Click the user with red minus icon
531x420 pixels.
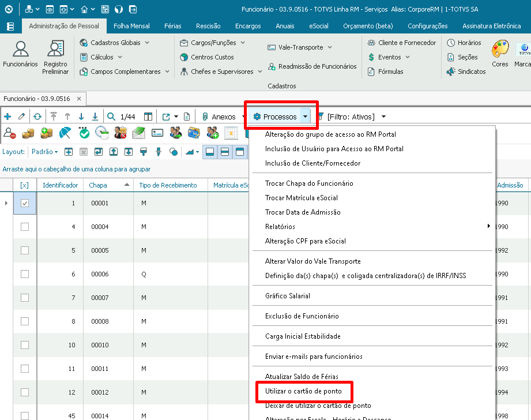click(x=9, y=133)
